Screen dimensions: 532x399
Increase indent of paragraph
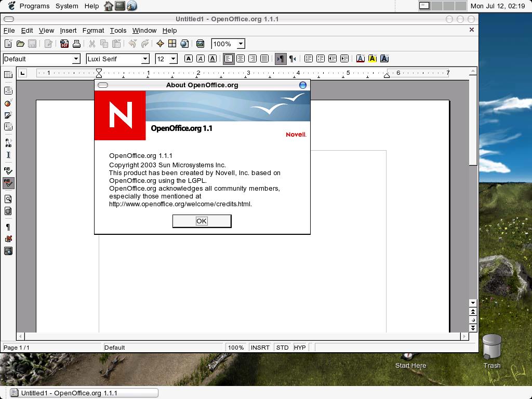344,59
